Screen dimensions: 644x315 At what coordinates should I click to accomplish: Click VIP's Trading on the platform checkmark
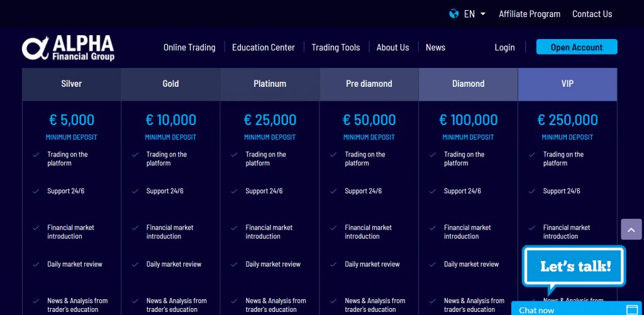532,155
